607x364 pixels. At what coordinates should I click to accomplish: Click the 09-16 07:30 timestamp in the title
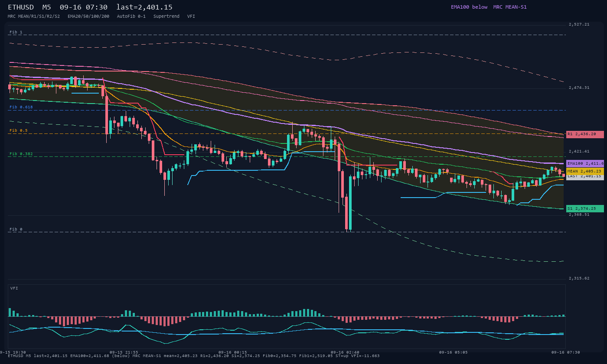click(x=84, y=7)
